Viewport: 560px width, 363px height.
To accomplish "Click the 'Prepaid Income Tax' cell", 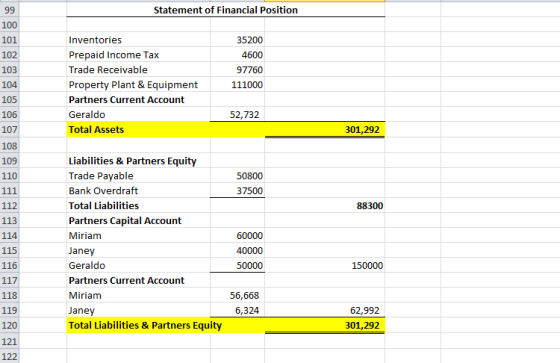I will (138, 55).
